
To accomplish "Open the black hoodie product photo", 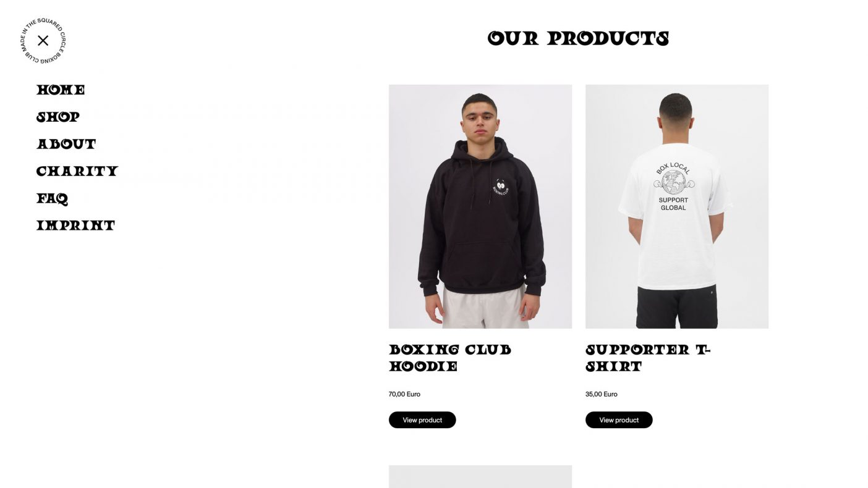I will point(480,206).
